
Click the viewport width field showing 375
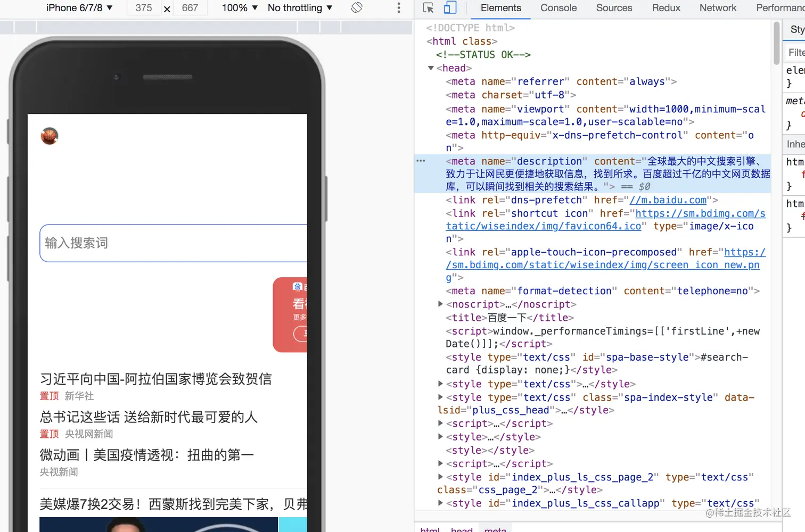144,7
